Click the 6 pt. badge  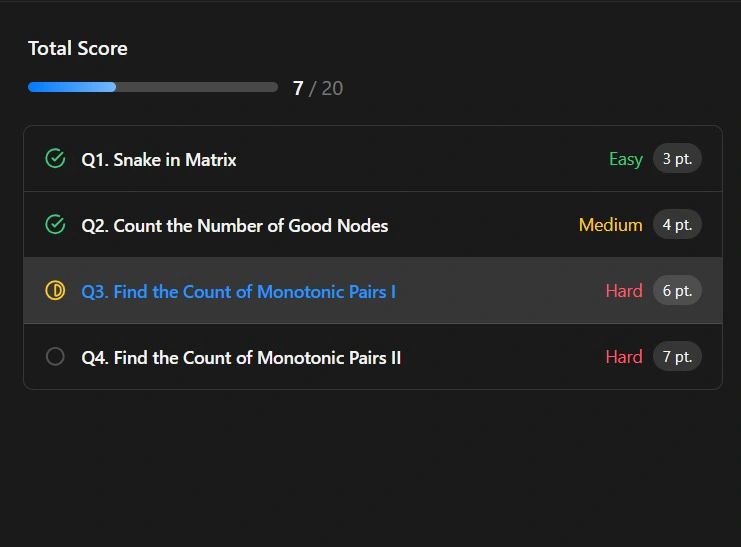click(x=677, y=290)
